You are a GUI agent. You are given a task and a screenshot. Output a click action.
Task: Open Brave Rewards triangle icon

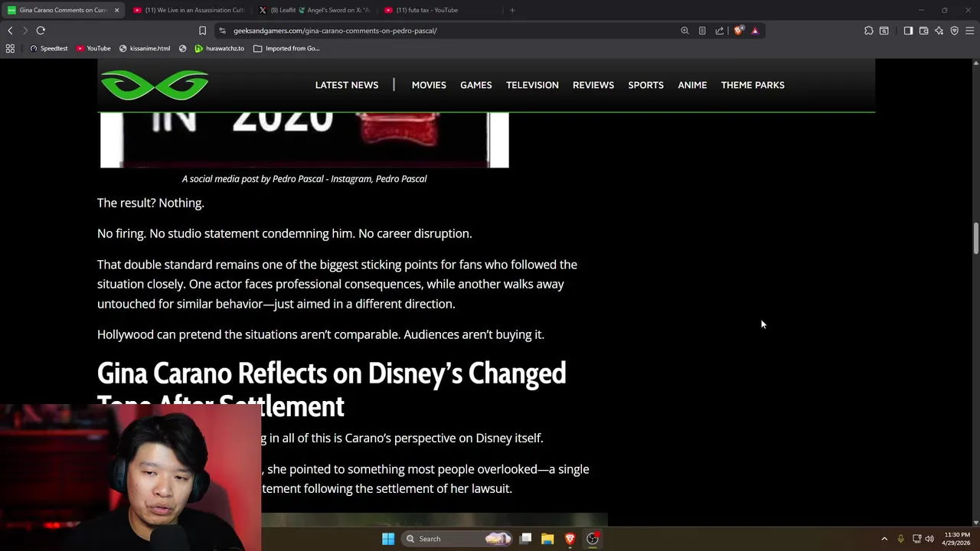pos(755,31)
